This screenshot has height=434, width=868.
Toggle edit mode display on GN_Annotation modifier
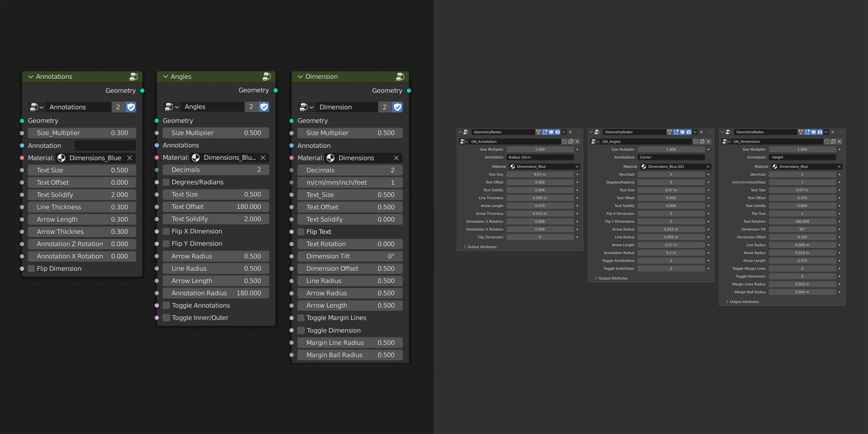(x=545, y=132)
